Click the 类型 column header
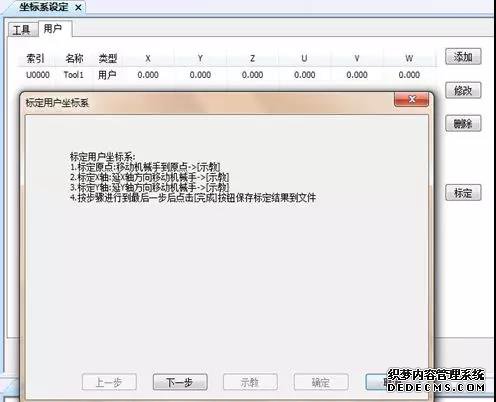496x402 pixels. coord(108,58)
